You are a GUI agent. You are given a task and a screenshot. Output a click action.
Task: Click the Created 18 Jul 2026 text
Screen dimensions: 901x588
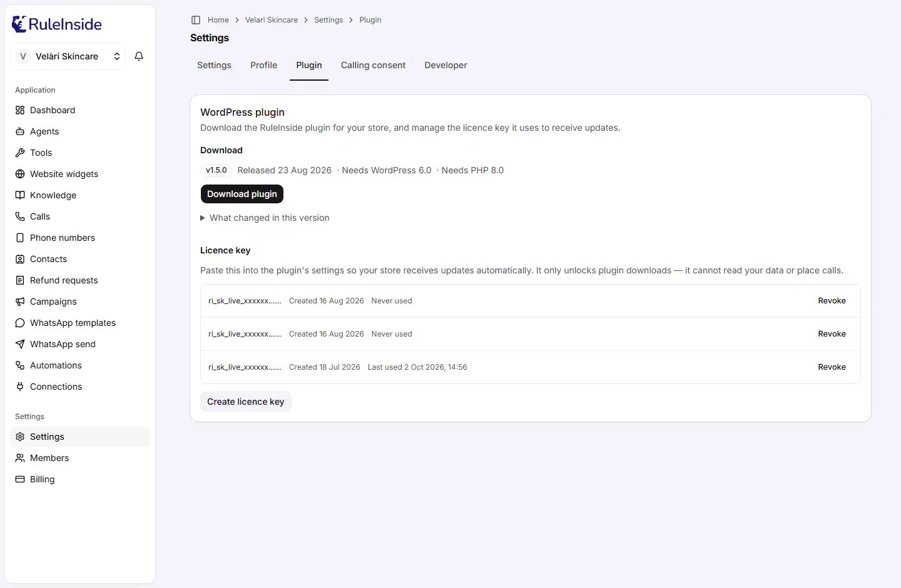[325, 367]
